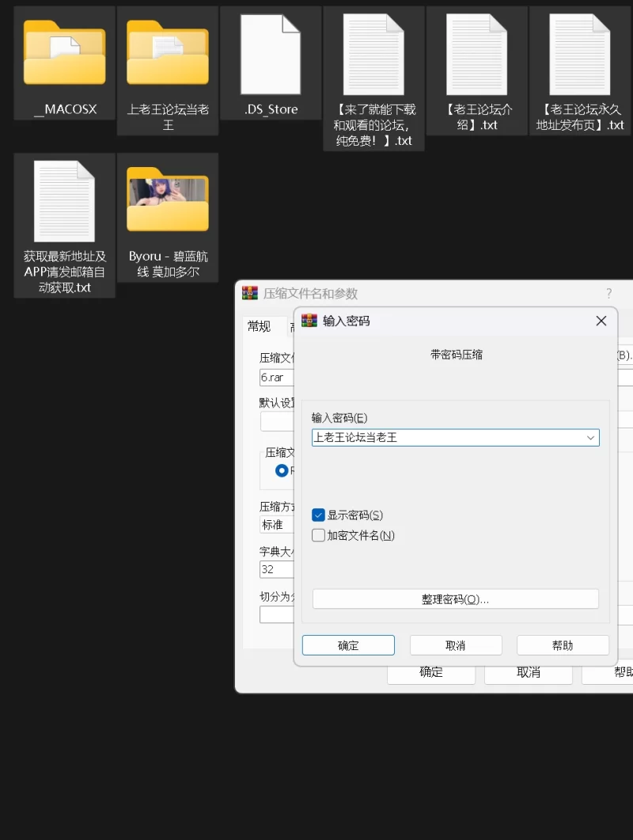Viewport: 633px width, 840px height.
Task: Select the radio button under 压缩文件格式
Action: pos(282,470)
